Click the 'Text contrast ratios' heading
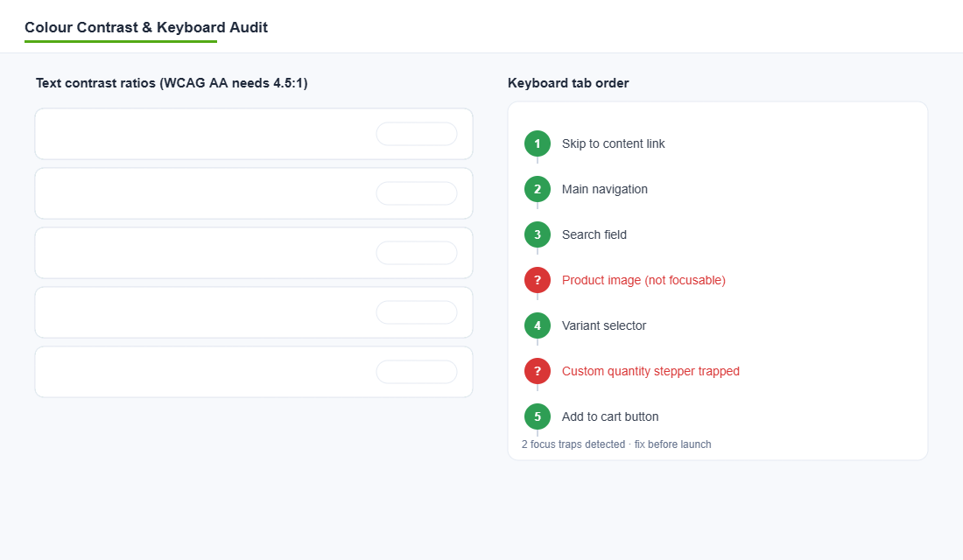This screenshot has width=963, height=560. click(x=172, y=83)
